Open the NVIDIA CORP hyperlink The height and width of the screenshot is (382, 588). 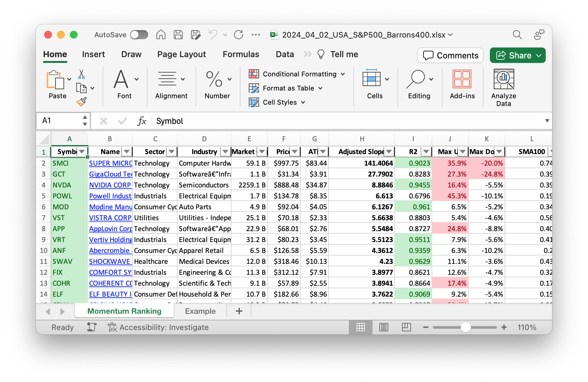pyautogui.click(x=110, y=185)
